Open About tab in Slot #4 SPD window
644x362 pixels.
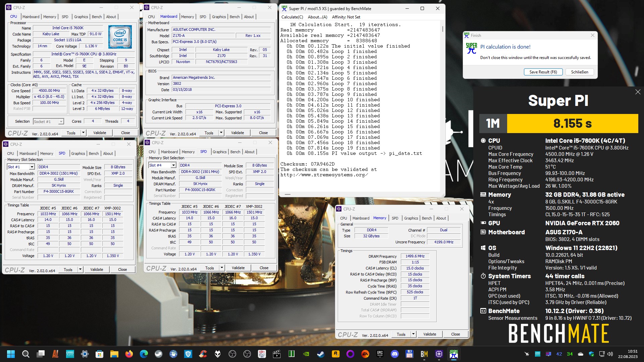pyautogui.click(x=250, y=152)
